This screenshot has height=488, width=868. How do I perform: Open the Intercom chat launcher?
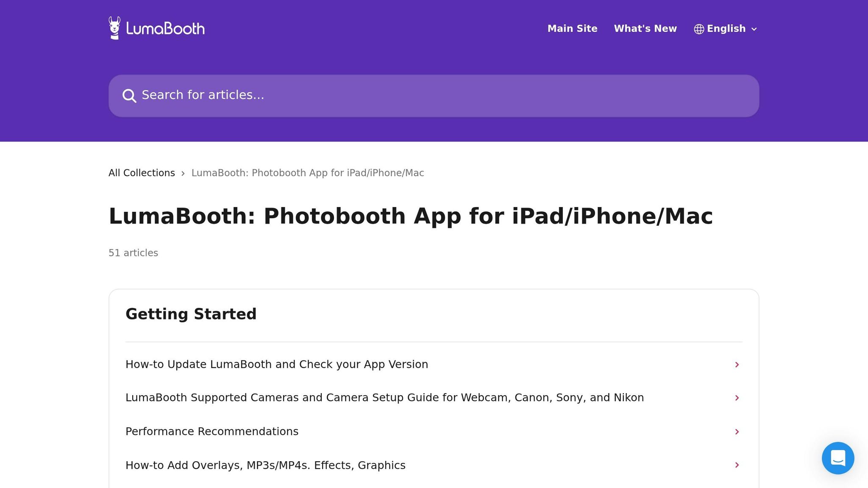838,458
